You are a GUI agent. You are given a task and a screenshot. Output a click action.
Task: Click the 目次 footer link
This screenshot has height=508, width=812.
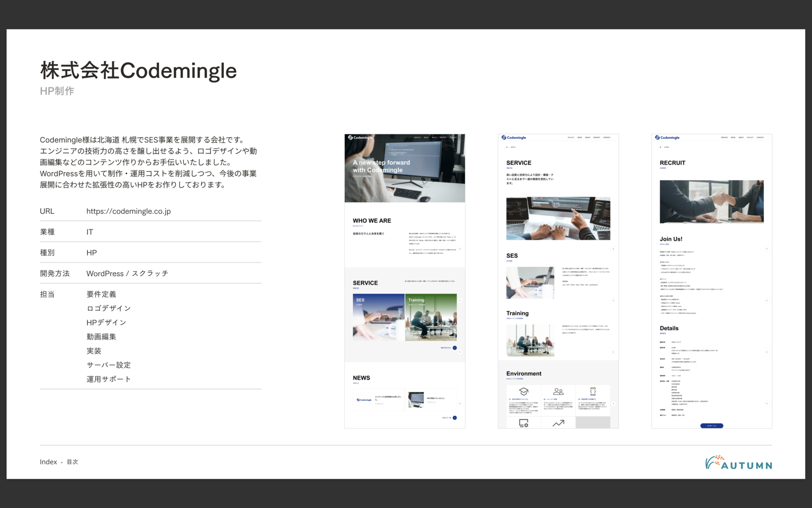72,462
